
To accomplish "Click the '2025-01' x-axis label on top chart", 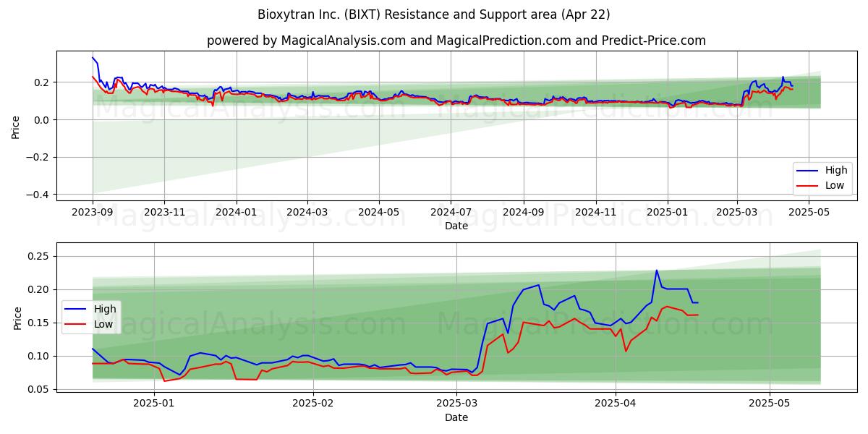I will click(x=668, y=213).
